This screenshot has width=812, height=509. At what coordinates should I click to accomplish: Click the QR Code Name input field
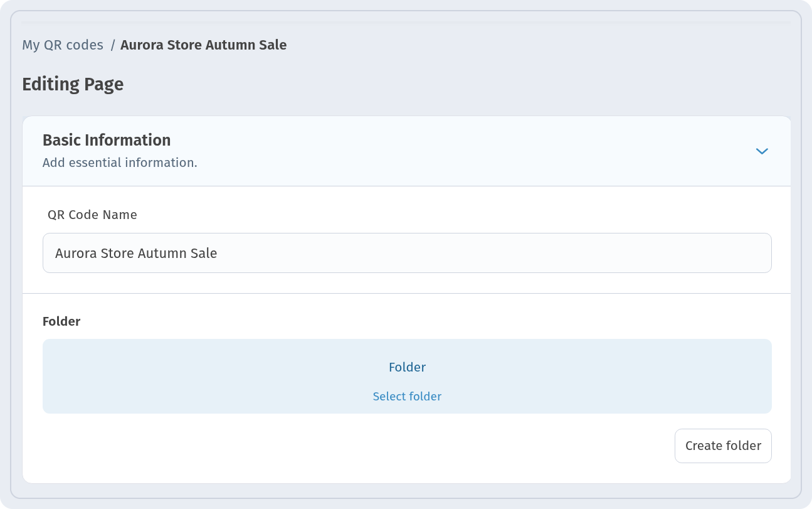click(x=407, y=254)
